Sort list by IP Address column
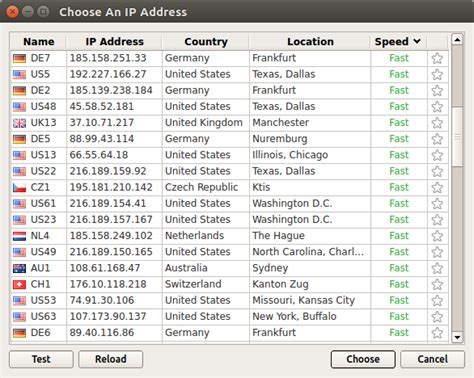The width and height of the screenshot is (474, 378). [x=114, y=42]
